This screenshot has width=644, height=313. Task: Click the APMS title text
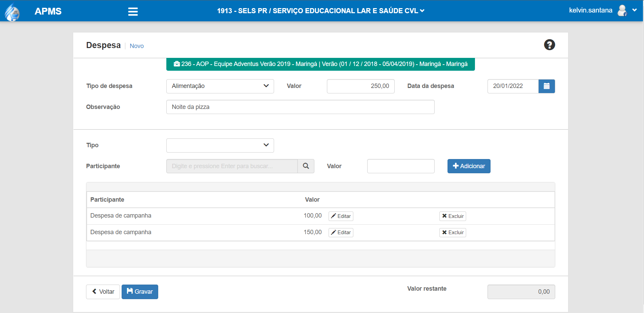point(48,11)
